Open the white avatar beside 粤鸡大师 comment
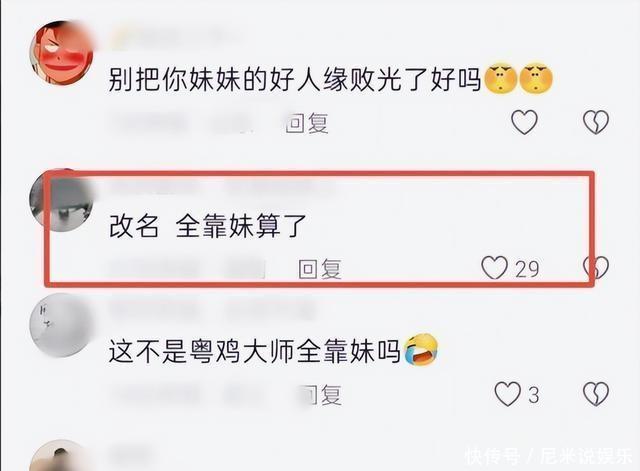 [x=62, y=325]
